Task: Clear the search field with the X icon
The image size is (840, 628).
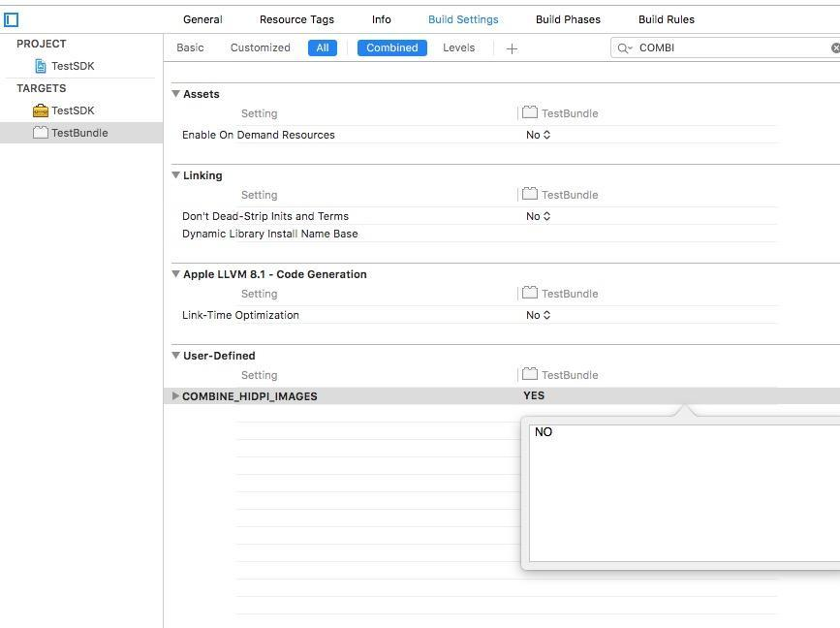Action: pyautogui.click(x=835, y=48)
